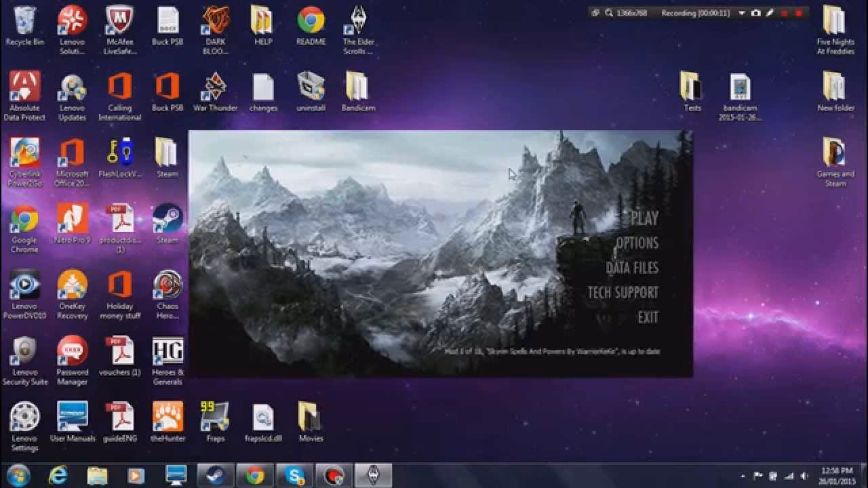The image size is (868, 488).
Task: Select theHunter desktop shortcut
Action: [x=167, y=422]
